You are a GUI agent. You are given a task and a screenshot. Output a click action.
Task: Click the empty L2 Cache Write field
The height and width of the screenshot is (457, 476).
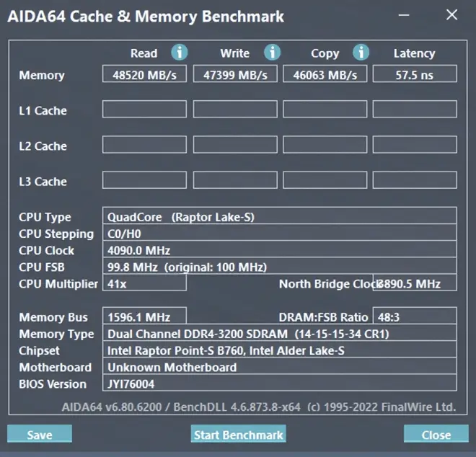coord(235,145)
